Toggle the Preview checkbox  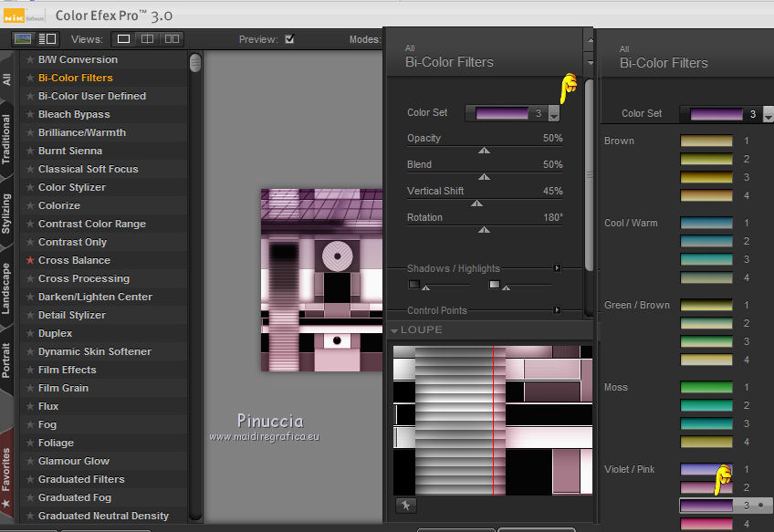coord(289,39)
